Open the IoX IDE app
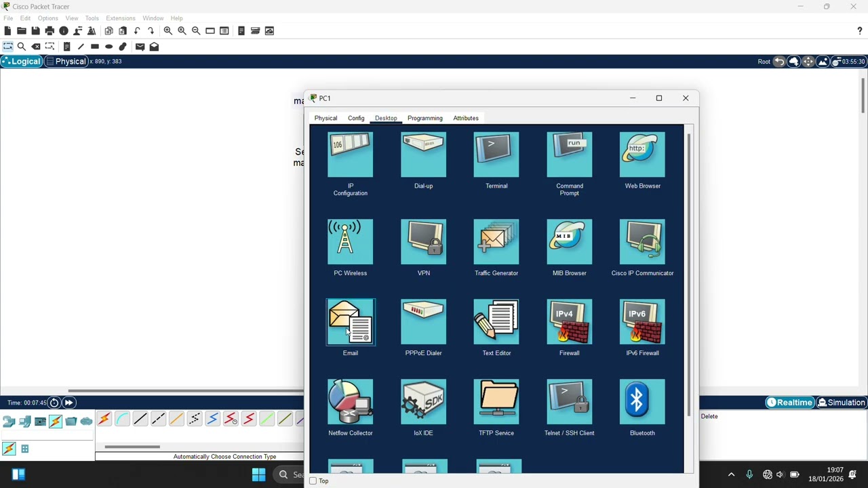 click(x=423, y=407)
